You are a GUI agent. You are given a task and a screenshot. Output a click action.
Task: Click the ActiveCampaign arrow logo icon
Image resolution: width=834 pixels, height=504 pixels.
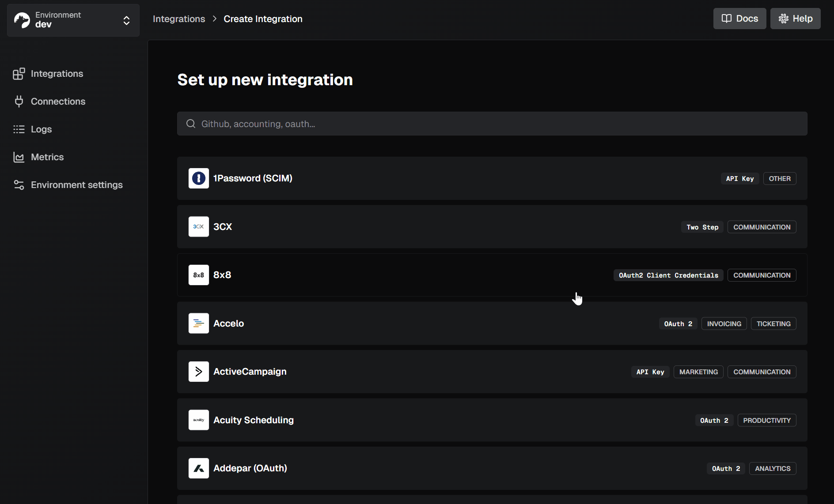coord(199,372)
